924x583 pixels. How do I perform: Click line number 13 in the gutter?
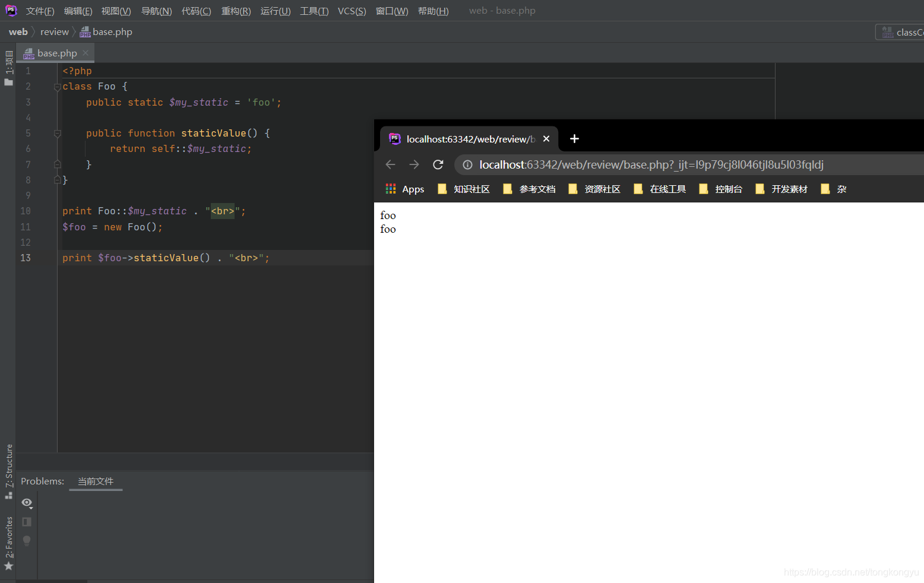pos(26,258)
